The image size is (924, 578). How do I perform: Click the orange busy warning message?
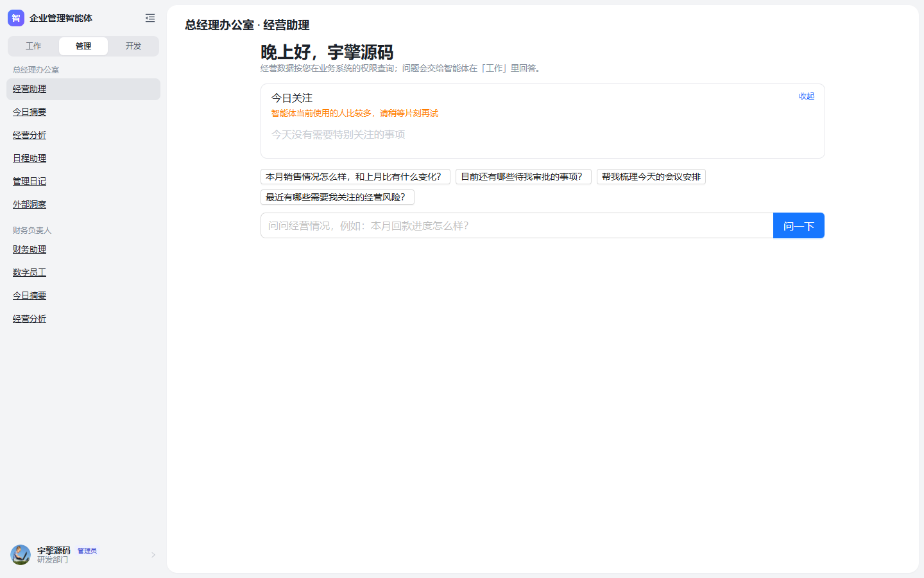click(355, 113)
